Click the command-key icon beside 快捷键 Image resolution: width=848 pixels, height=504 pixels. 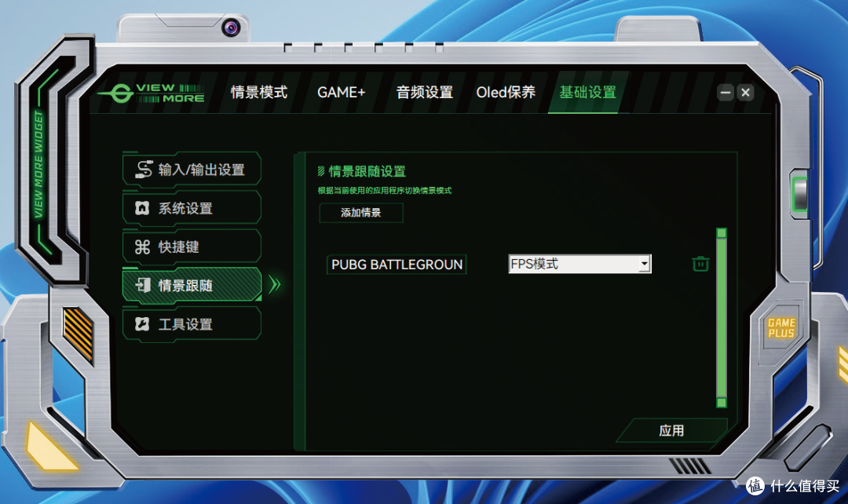pos(142,247)
